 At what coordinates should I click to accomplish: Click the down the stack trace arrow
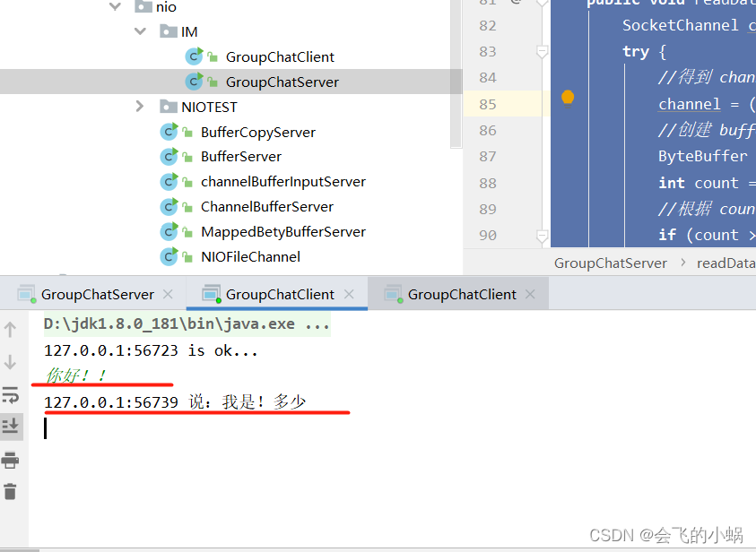10,362
